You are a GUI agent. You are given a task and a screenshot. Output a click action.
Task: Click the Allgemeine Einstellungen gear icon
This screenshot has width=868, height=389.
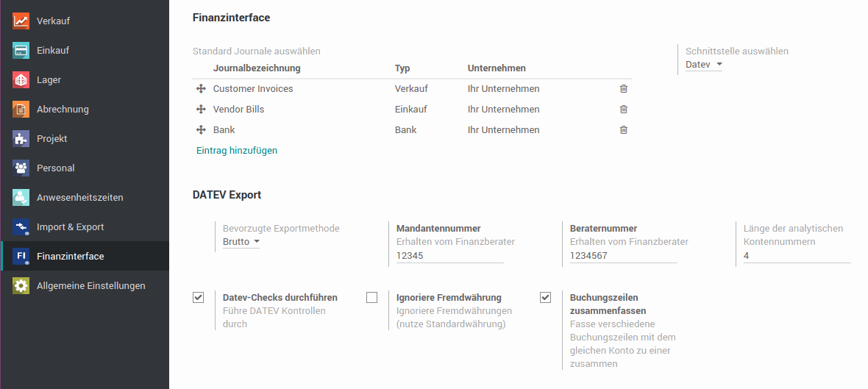(21, 285)
